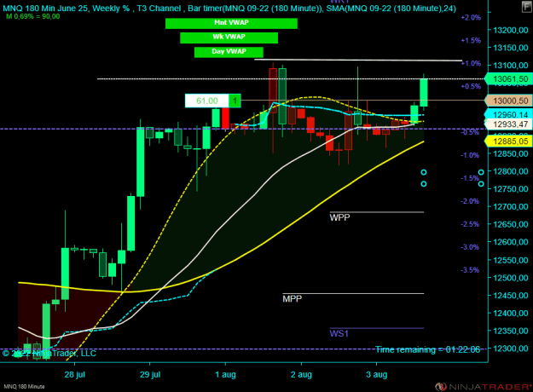
Task: Click 12500,00 on the price axis
Action: coord(511,278)
